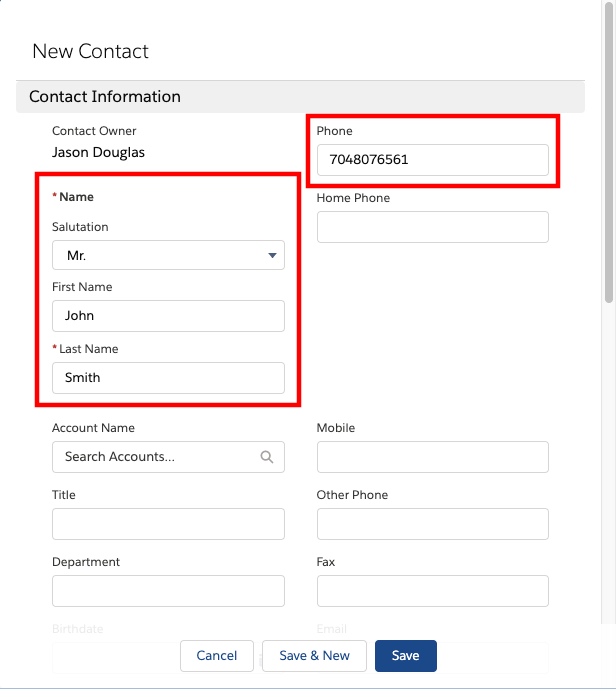Edit the First Name field containing John

click(x=168, y=316)
